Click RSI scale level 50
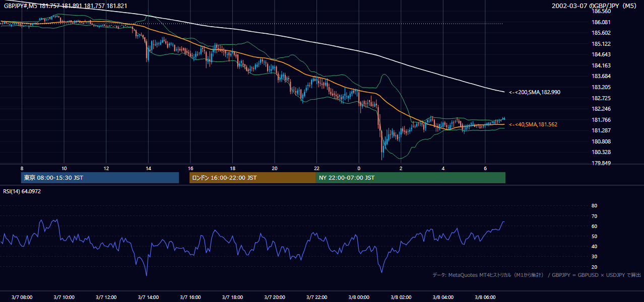The image size is (644, 302). point(594,236)
